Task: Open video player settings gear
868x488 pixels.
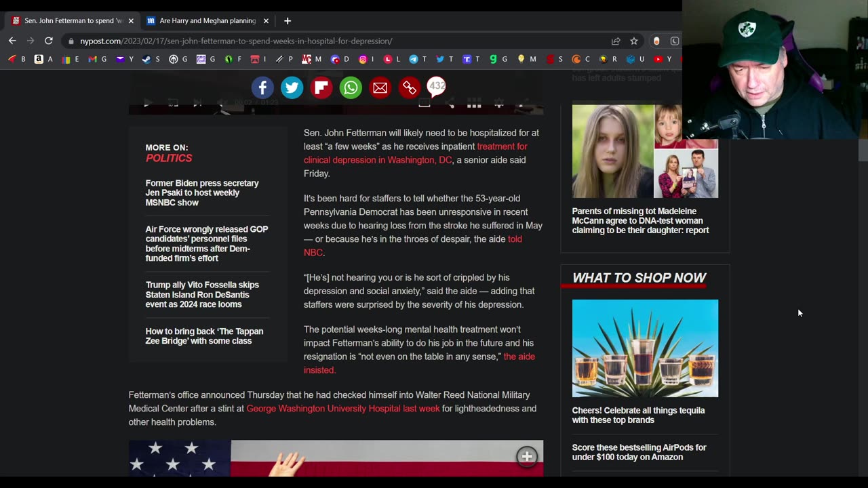Action: [498, 103]
